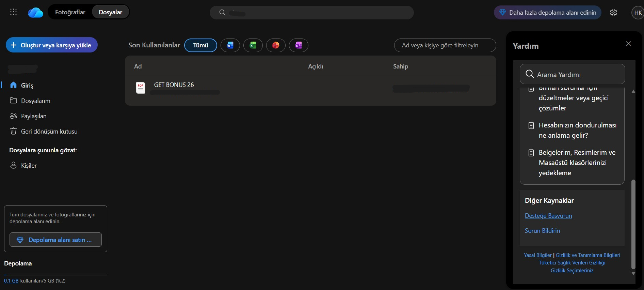
Task: Open the app launcher grid icon
Action: (13, 12)
